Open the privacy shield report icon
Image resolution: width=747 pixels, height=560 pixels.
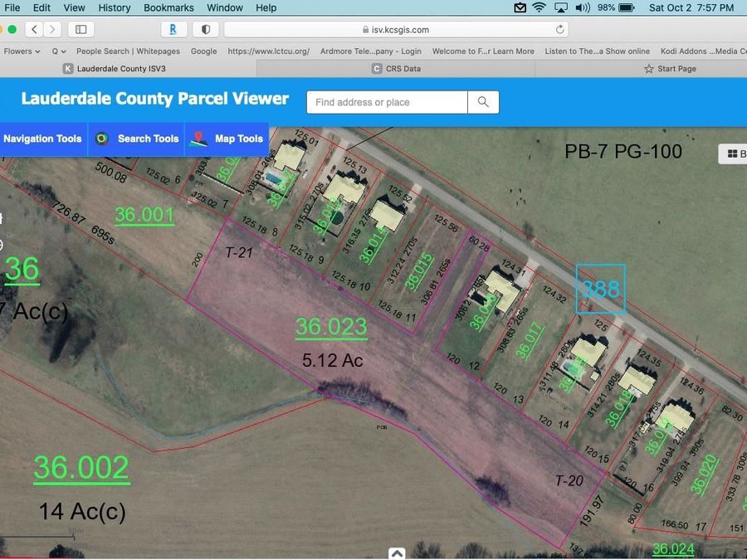point(206,30)
